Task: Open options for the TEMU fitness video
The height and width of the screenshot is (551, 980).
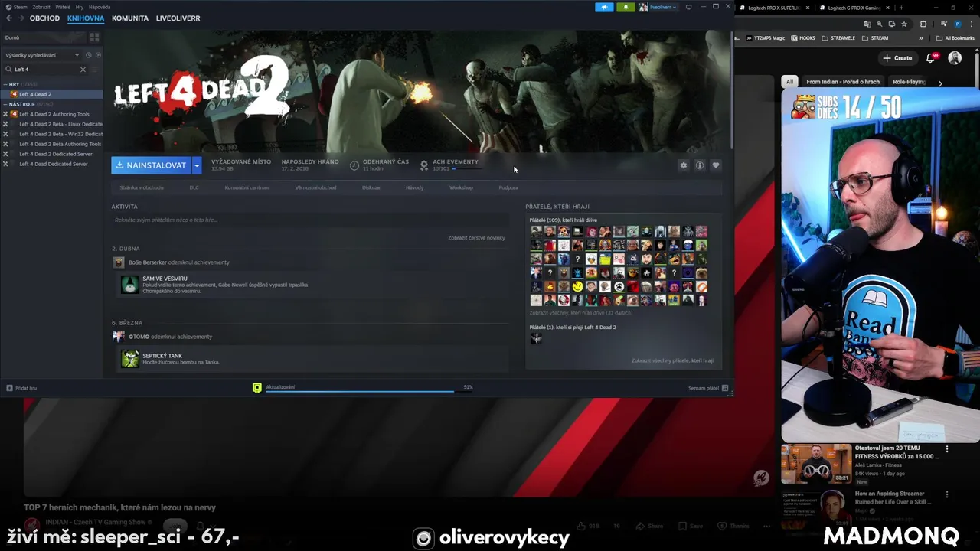Action: point(947,449)
